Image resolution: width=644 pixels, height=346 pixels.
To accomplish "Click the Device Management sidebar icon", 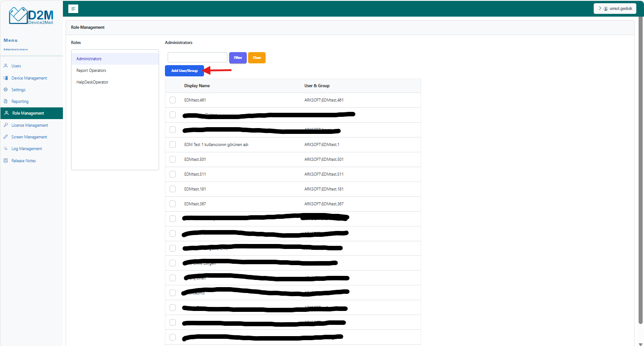I will 6,78.
